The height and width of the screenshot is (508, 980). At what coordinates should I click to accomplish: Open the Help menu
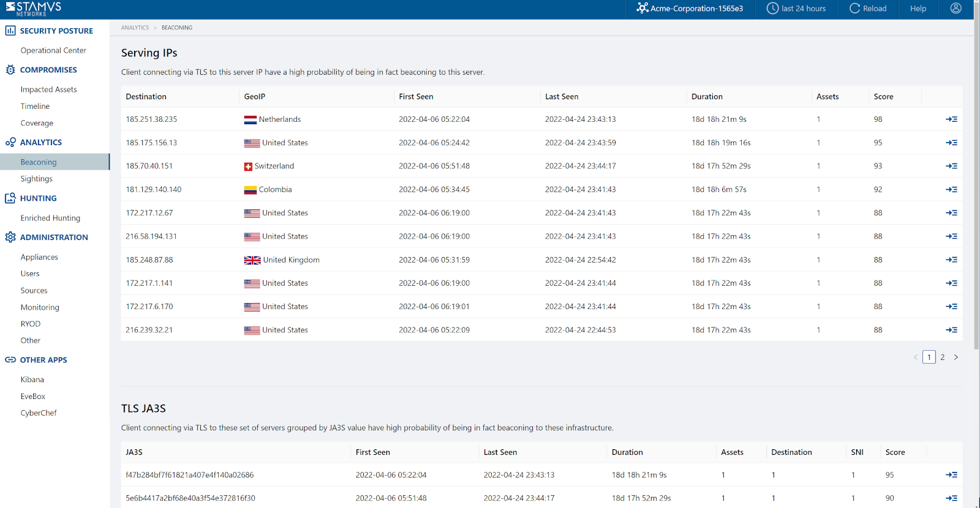pos(918,9)
